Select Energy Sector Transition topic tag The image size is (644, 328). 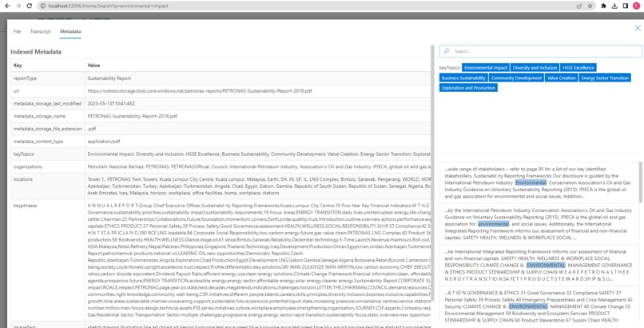[x=605, y=78]
